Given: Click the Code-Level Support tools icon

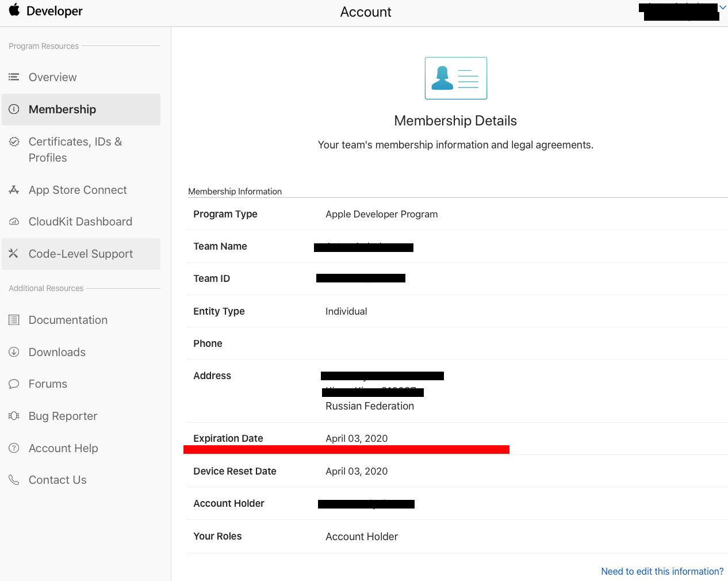Looking at the screenshot, I should coord(14,254).
